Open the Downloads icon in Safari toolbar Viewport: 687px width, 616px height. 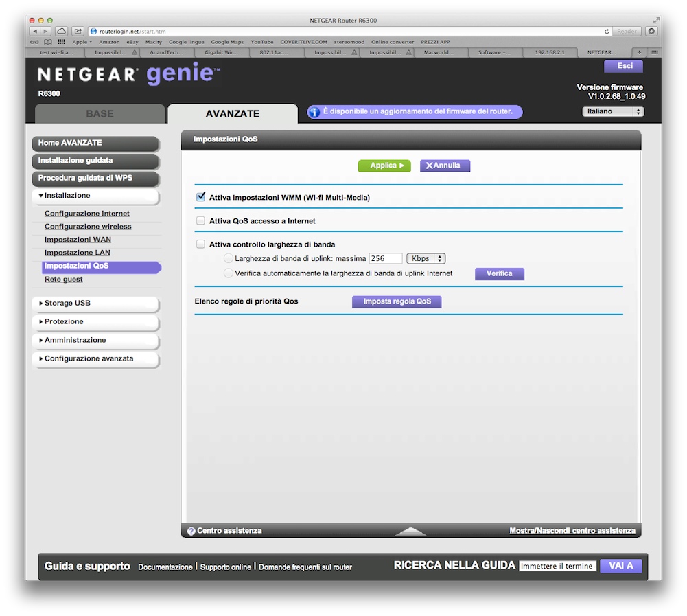click(651, 31)
